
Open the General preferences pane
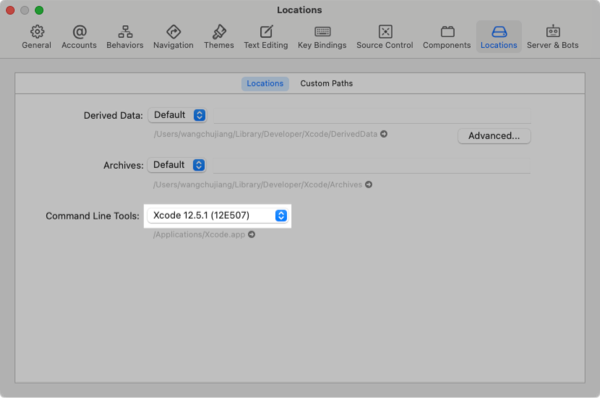[36, 37]
